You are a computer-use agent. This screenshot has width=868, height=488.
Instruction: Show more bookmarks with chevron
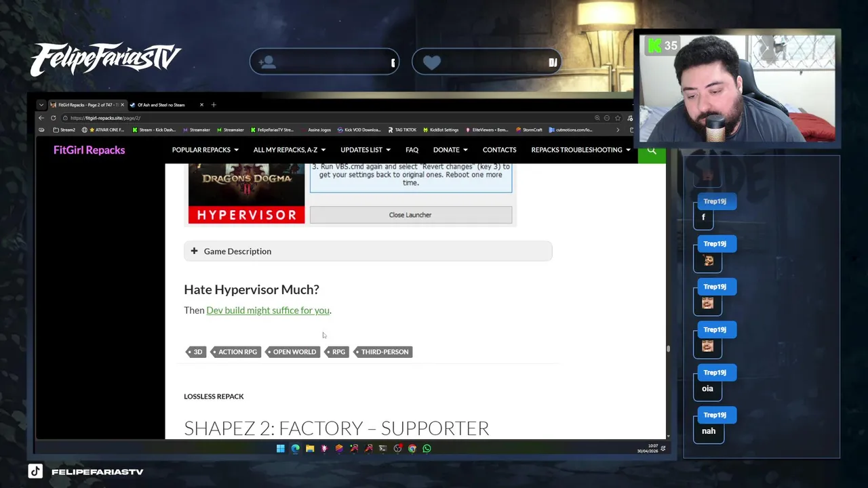[x=617, y=130]
